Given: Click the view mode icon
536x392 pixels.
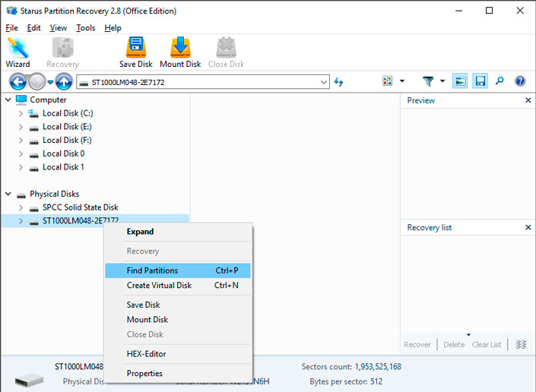Looking at the screenshot, I should (x=387, y=81).
